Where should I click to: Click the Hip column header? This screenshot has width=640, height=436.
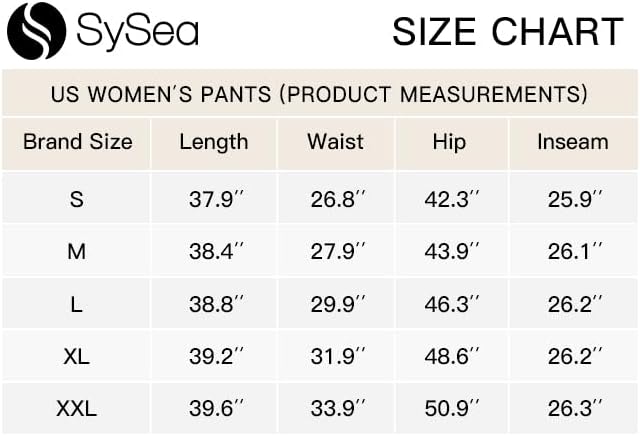click(449, 142)
